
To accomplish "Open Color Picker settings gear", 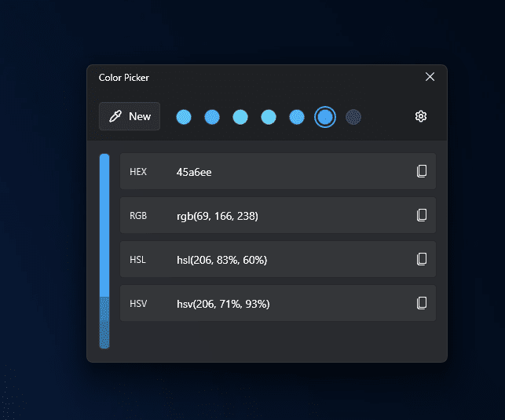I will pos(421,116).
